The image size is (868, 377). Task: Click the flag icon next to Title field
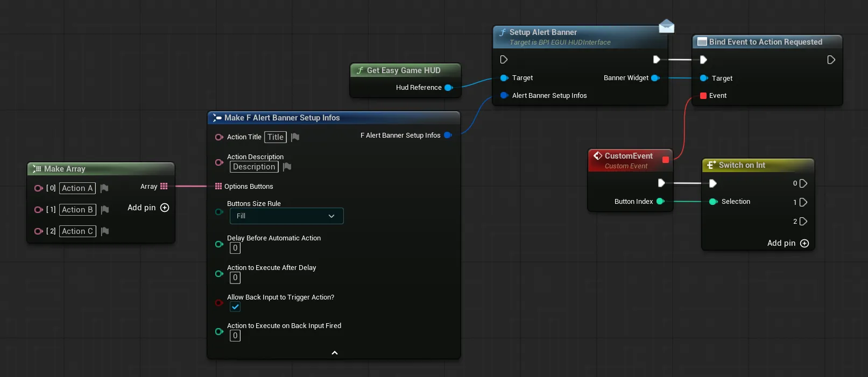point(295,137)
